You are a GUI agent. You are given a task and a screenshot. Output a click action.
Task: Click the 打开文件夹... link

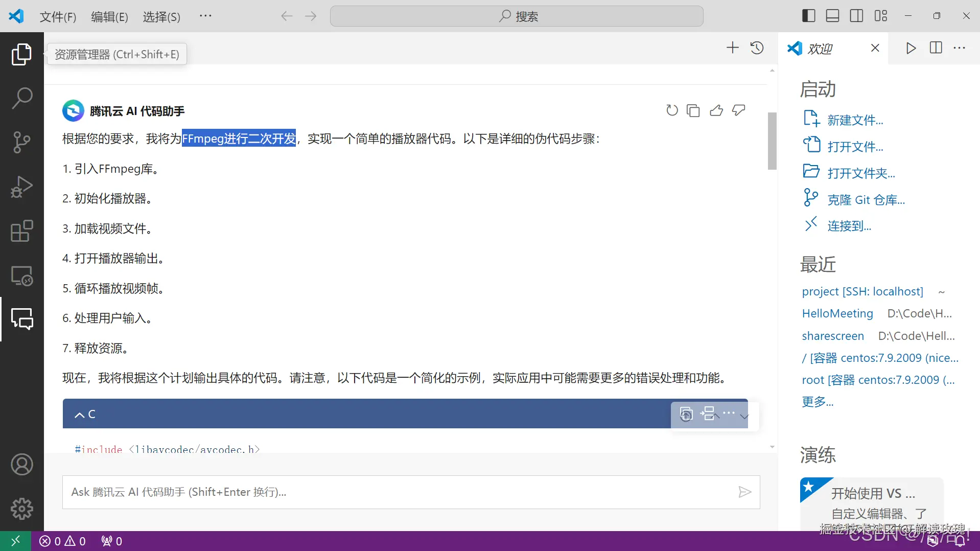point(861,173)
